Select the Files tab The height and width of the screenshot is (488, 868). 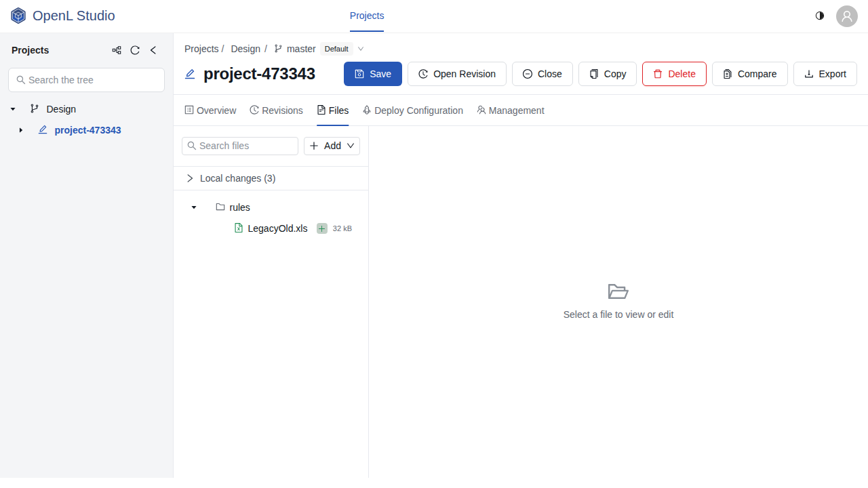click(x=333, y=110)
